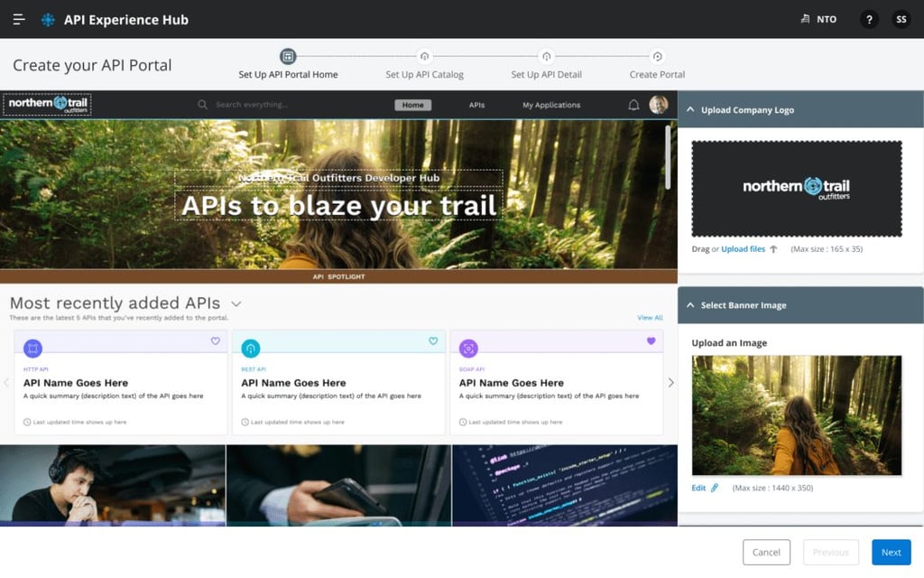Click the forest banner image thumbnail
The image size is (924, 578).
click(796, 415)
